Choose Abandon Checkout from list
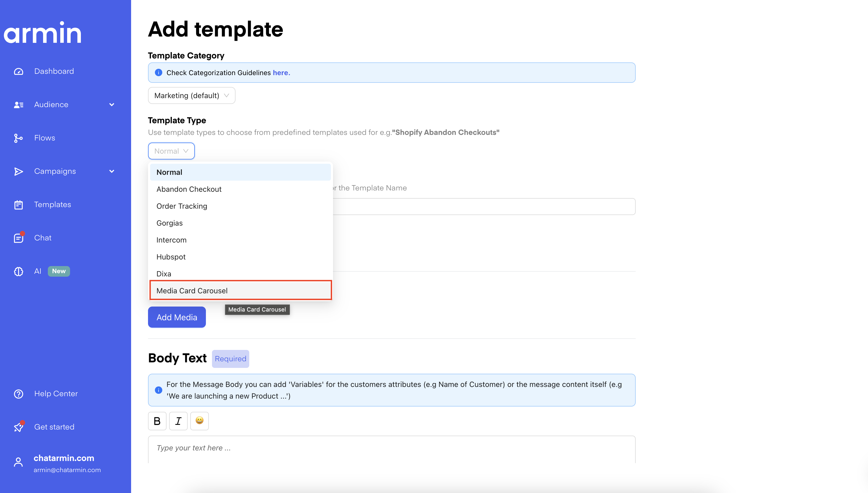The width and height of the screenshot is (868, 493). click(189, 189)
